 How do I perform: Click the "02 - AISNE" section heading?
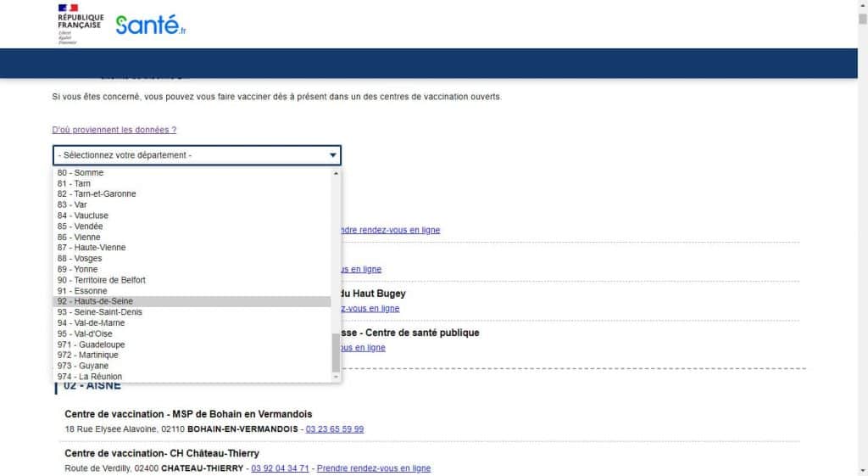tap(92, 385)
